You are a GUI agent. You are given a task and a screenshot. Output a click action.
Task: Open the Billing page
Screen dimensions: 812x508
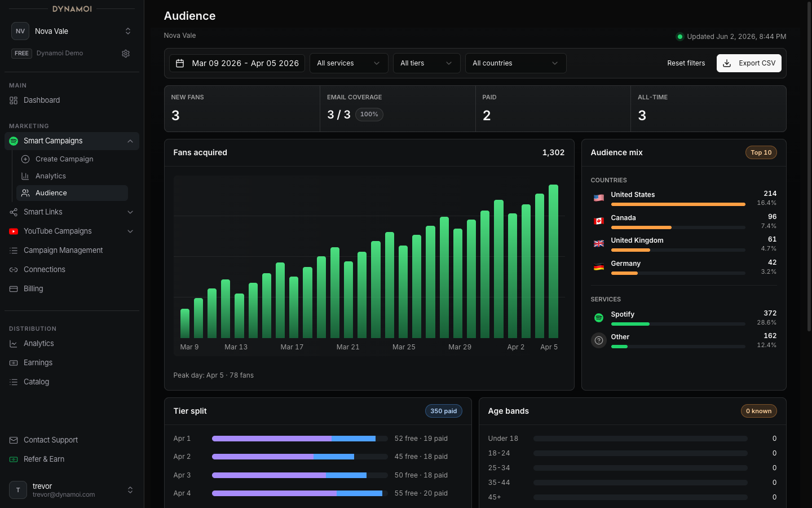72,289
